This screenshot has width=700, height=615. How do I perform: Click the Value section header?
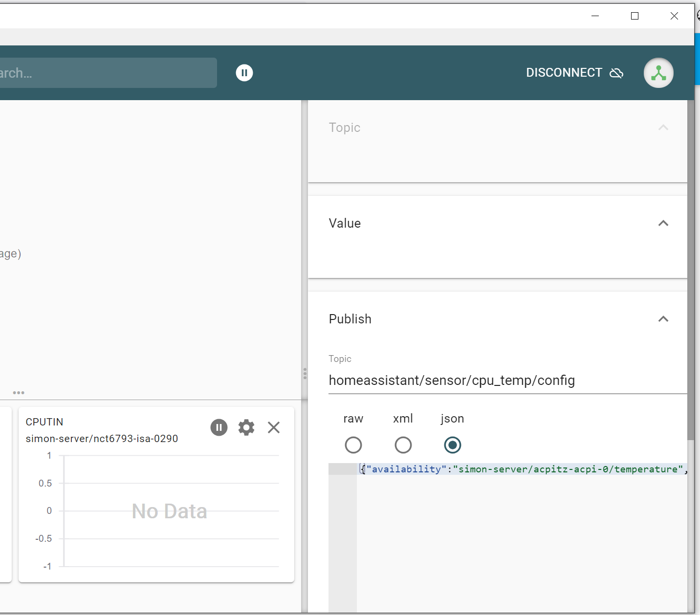tap(345, 223)
